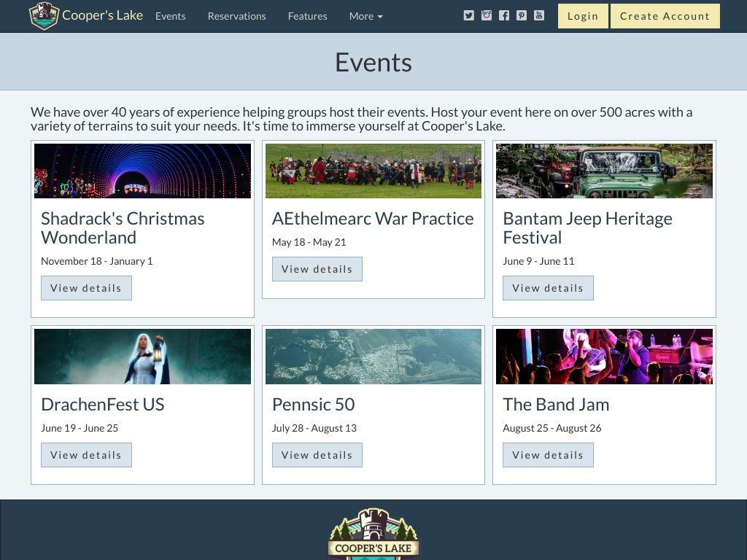Click the Cooper's Lake brand text link
747x560 pixels.
click(x=102, y=15)
